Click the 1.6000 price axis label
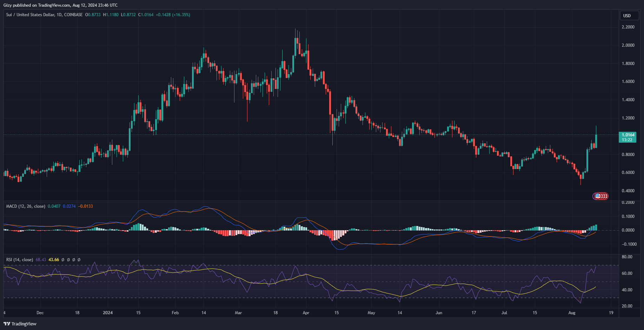644x330 pixels. pyautogui.click(x=628, y=82)
